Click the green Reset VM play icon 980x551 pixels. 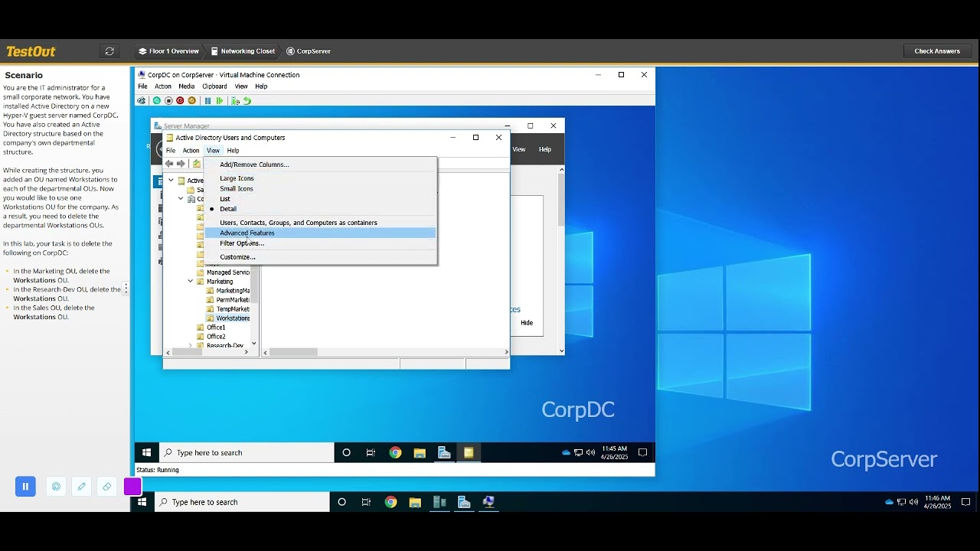tap(220, 101)
